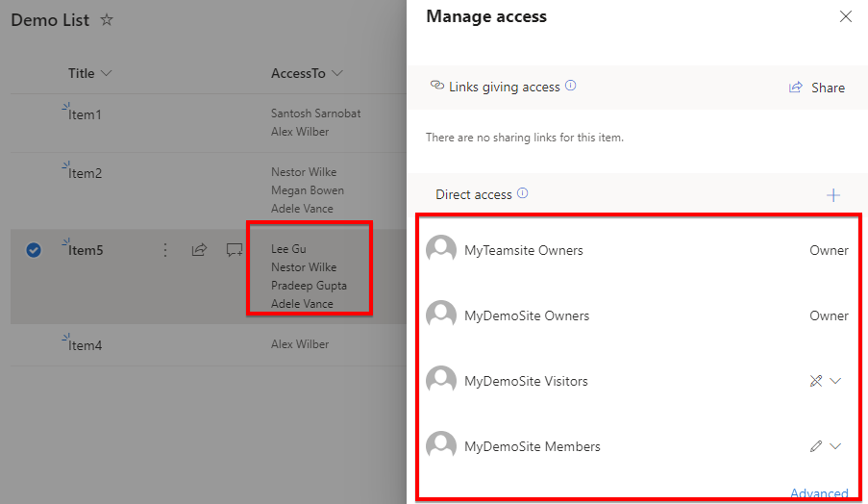
Task: Close the Manage access panel
Action: [845, 16]
